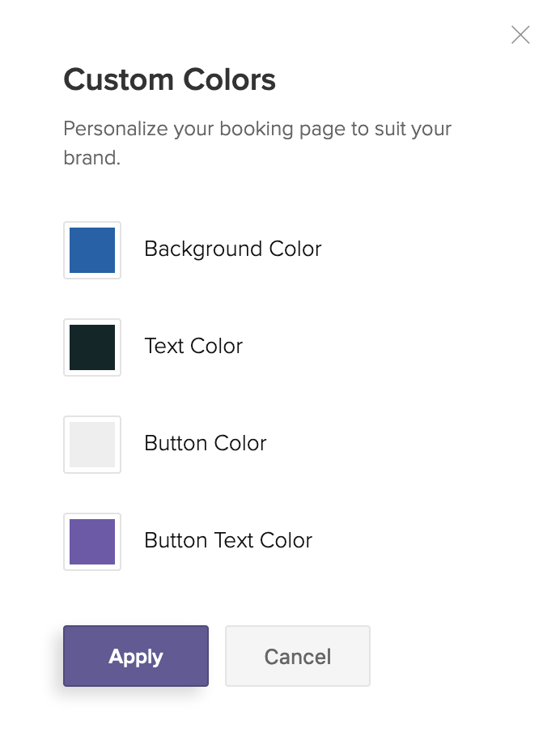Open the Background Color picker swatch
This screenshot has width=560, height=737.
click(92, 250)
